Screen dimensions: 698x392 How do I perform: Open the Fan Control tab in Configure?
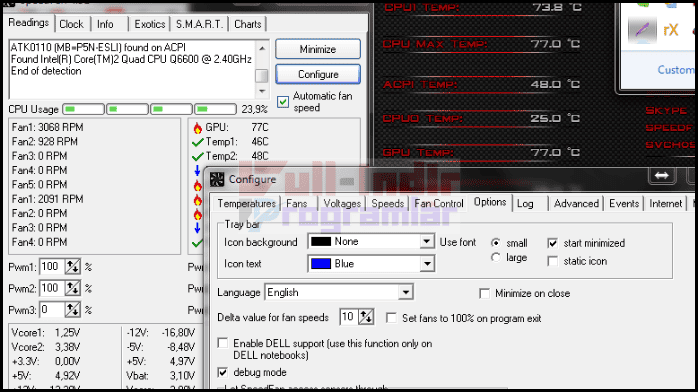pos(438,204)
